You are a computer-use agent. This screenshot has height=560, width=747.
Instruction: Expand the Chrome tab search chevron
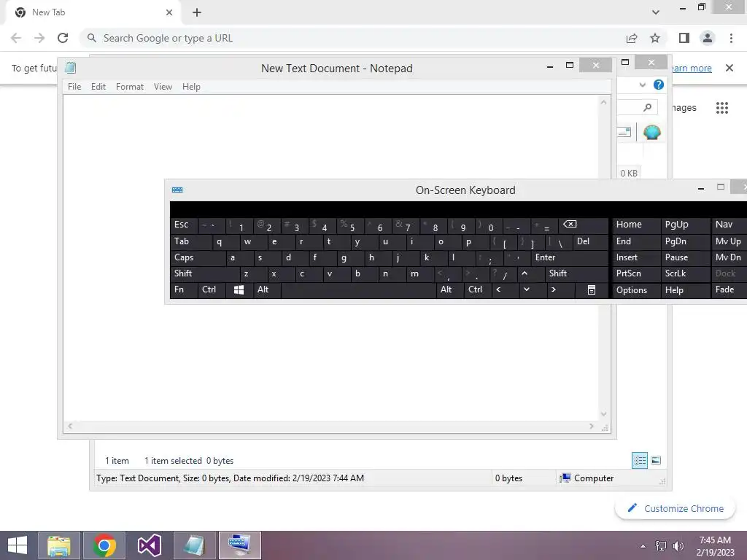(656, 12)
